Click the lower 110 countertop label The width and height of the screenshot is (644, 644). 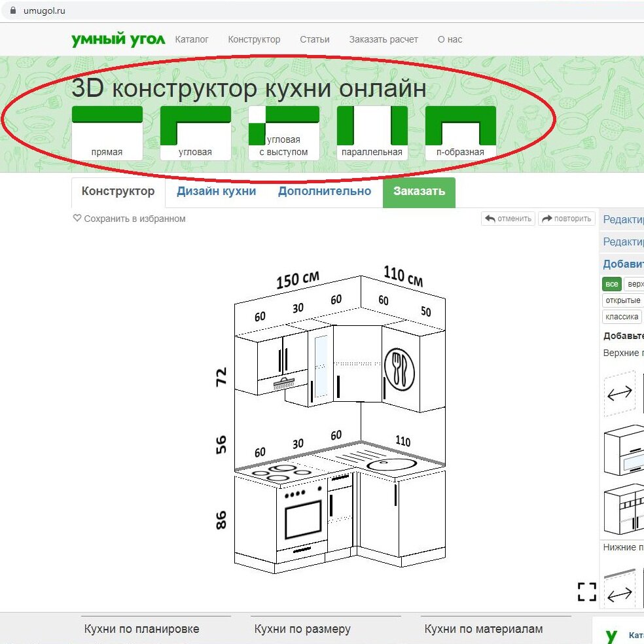coord(403,441)
